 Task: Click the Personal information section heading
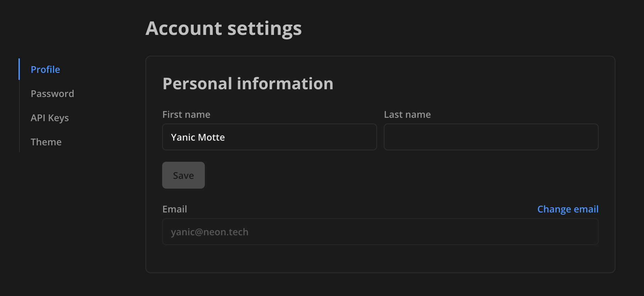click(248, 84)
